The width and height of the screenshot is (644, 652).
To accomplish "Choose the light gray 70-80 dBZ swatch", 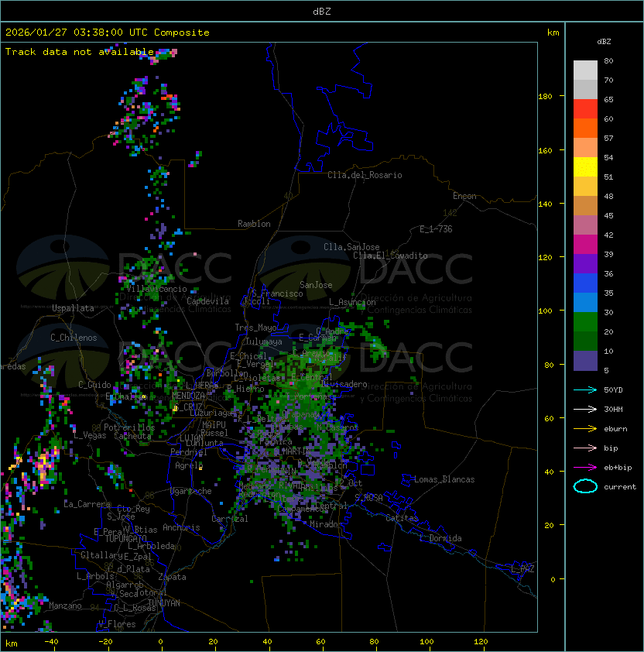I will coord(585,70).
